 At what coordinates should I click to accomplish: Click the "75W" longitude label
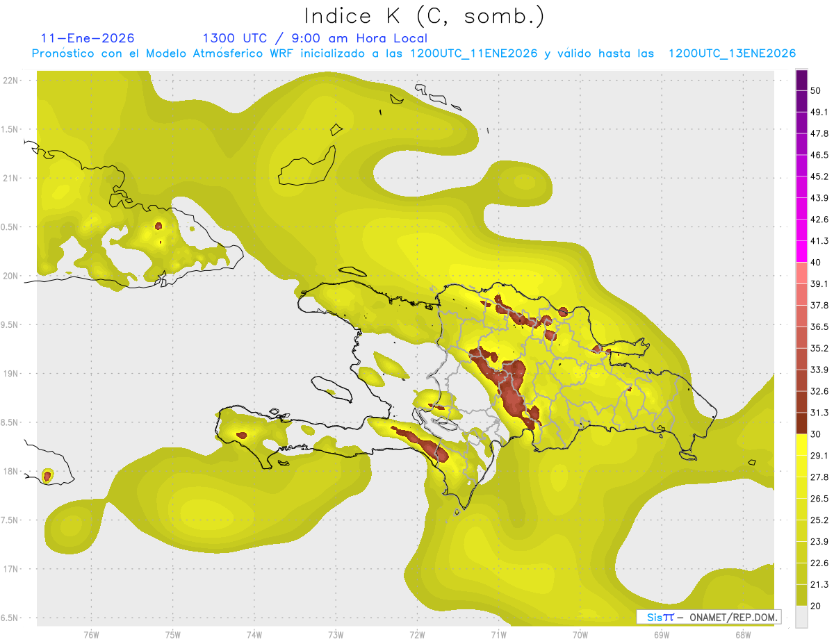tap(173, 635)
